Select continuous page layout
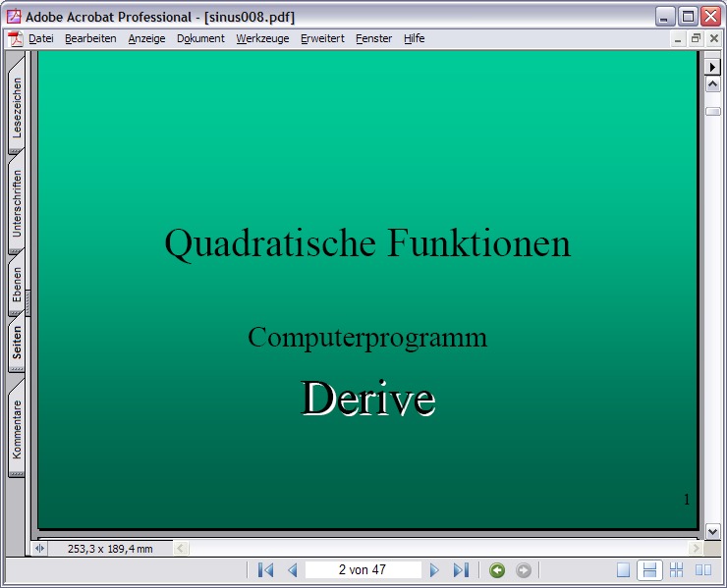This screenshot has height=588, width=727. point(649,570)
